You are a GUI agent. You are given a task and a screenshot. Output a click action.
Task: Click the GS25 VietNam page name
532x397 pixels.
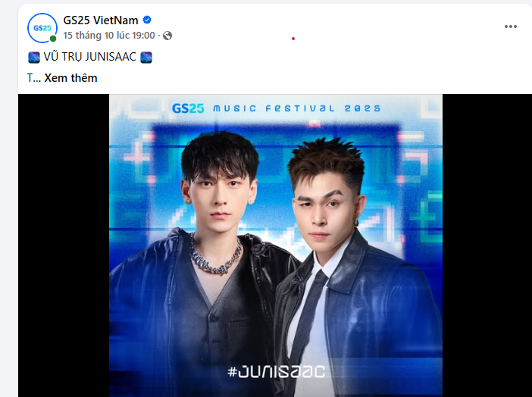pyautogui.click(x=101, y=20)
